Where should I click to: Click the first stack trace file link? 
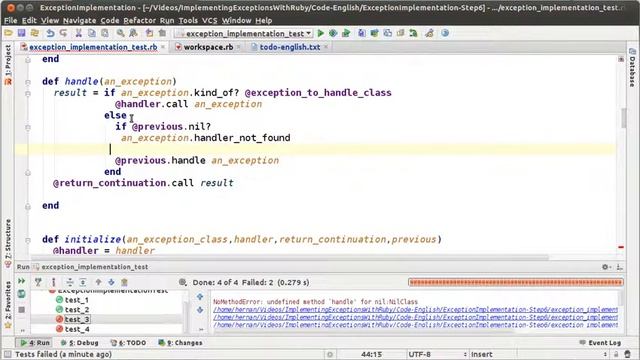pyautogui.click(x=416, y=310)
